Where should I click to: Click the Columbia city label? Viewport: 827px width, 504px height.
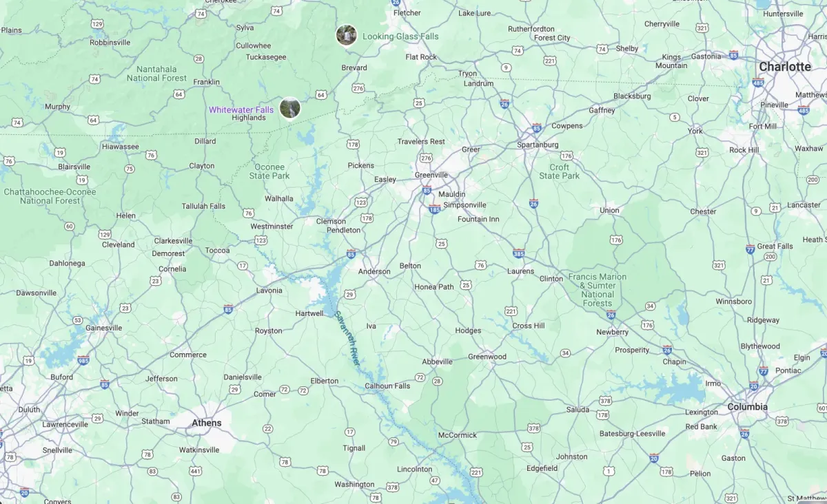coord(747,407)
